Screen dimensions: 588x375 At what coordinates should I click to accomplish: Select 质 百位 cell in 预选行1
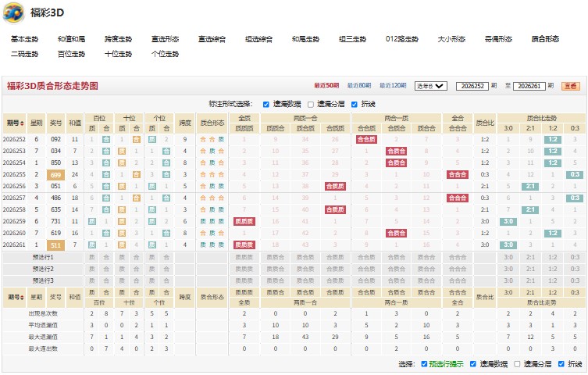tap(92, 257)
